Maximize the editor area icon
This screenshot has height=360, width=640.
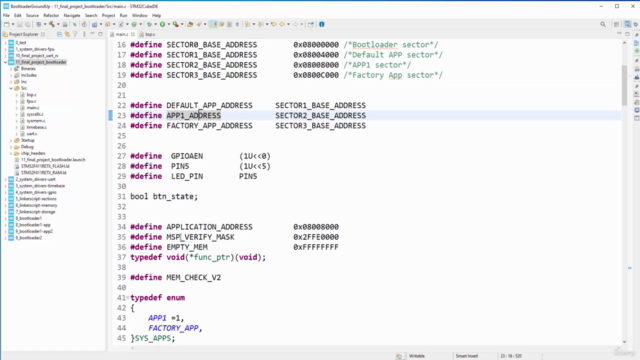pyautogui.click(x=627, y=34)
